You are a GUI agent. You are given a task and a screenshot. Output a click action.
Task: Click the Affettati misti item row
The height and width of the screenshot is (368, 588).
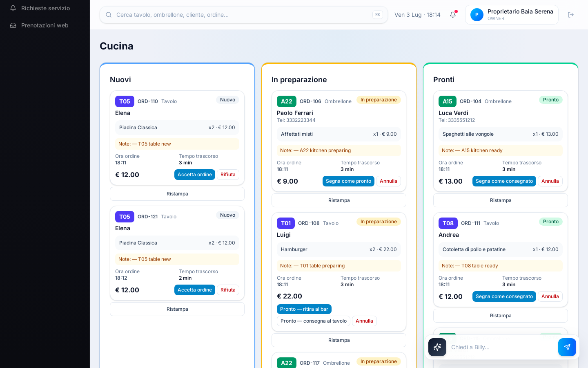coord(339,134)
